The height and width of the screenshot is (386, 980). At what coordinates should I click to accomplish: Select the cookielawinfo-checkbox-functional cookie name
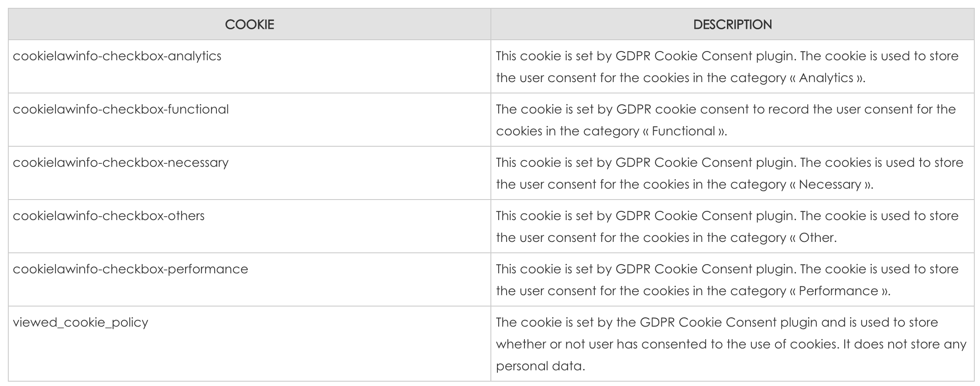120,109
